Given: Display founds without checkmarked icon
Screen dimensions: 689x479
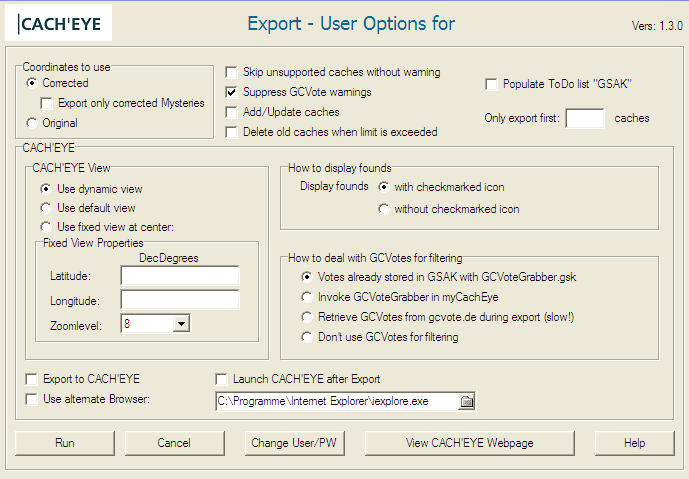Looking at the screenshot, I should click(384, 209).
